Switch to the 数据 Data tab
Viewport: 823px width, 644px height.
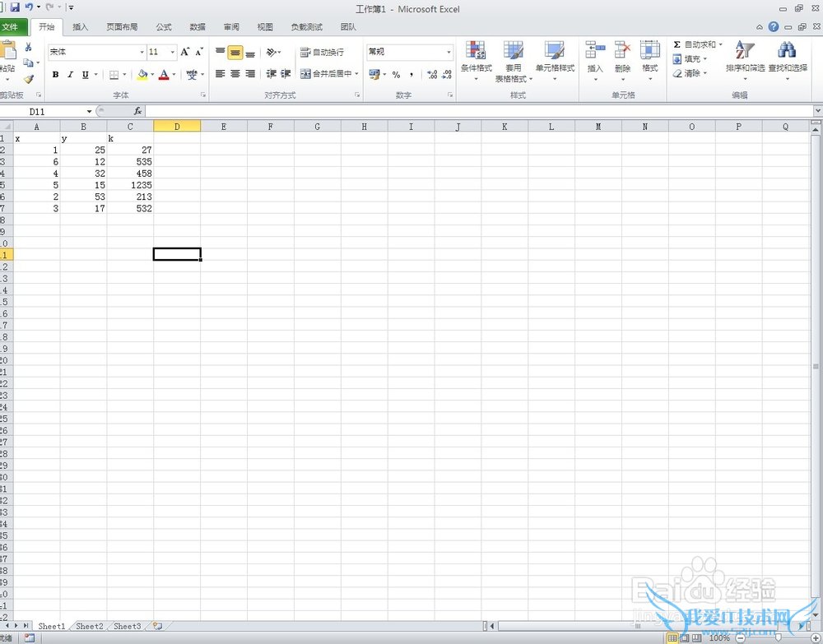point(198,27)
